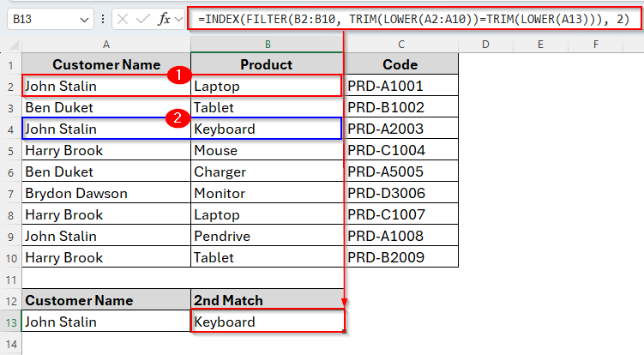Click the Enter checkmark in formula bar
The width and height of the screenshot is (644, 355).
tap(144, 19)
